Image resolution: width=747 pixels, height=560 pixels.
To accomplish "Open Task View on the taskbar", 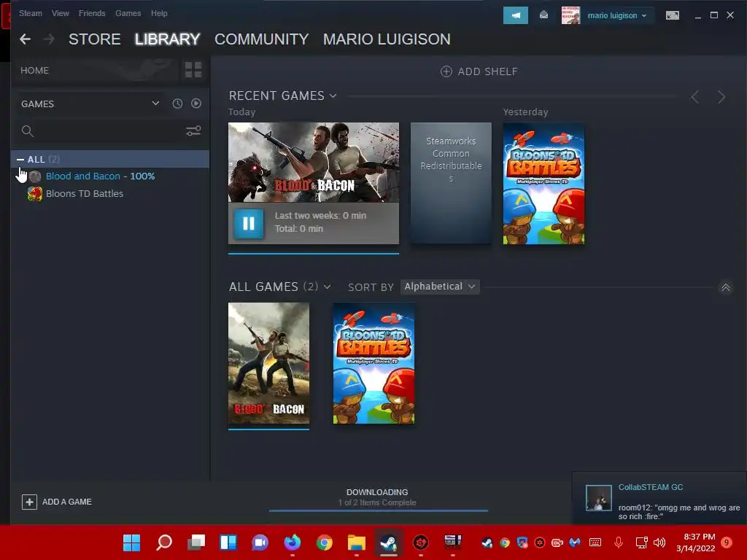I will click(196, 542).
